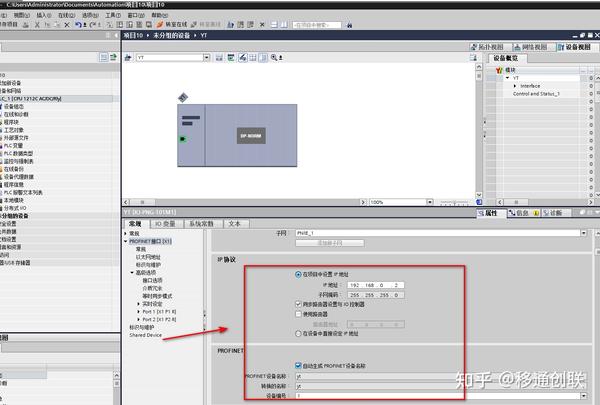
Task: Select Control and Status_1 row
Action: coord(536,94)
